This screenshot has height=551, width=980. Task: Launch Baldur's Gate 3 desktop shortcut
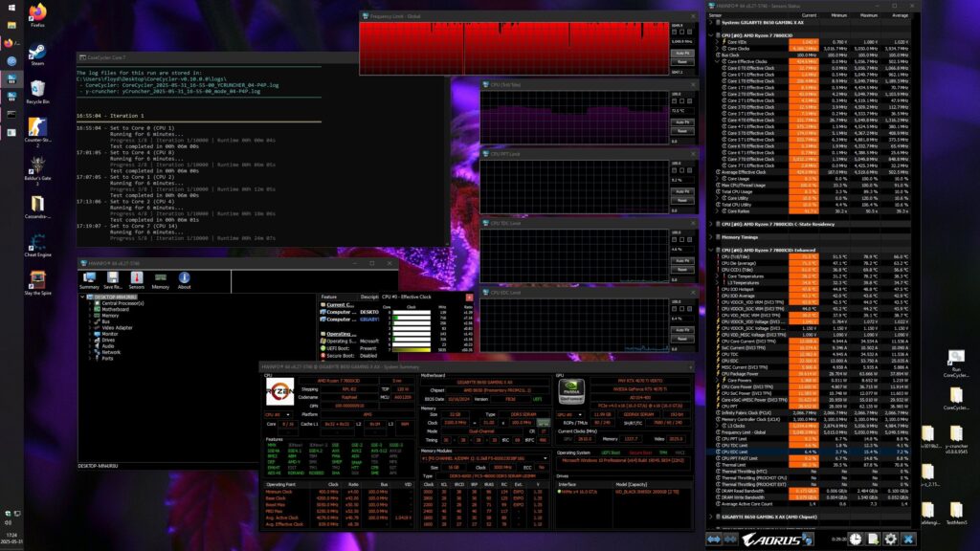(x=37, y=170)
